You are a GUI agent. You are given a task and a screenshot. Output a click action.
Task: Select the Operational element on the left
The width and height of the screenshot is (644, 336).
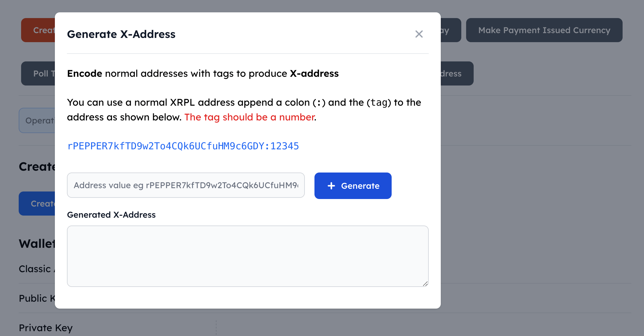coord(40,120)
